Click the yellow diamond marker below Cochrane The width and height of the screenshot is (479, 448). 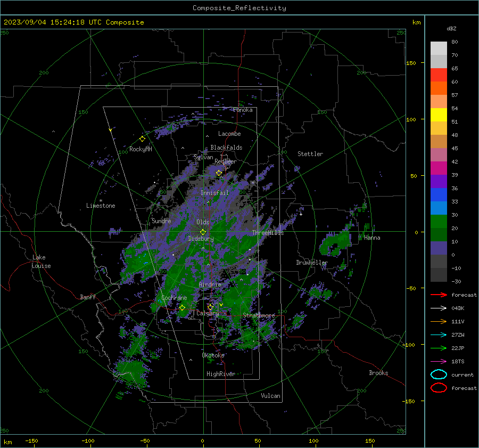tap(182, 308)
